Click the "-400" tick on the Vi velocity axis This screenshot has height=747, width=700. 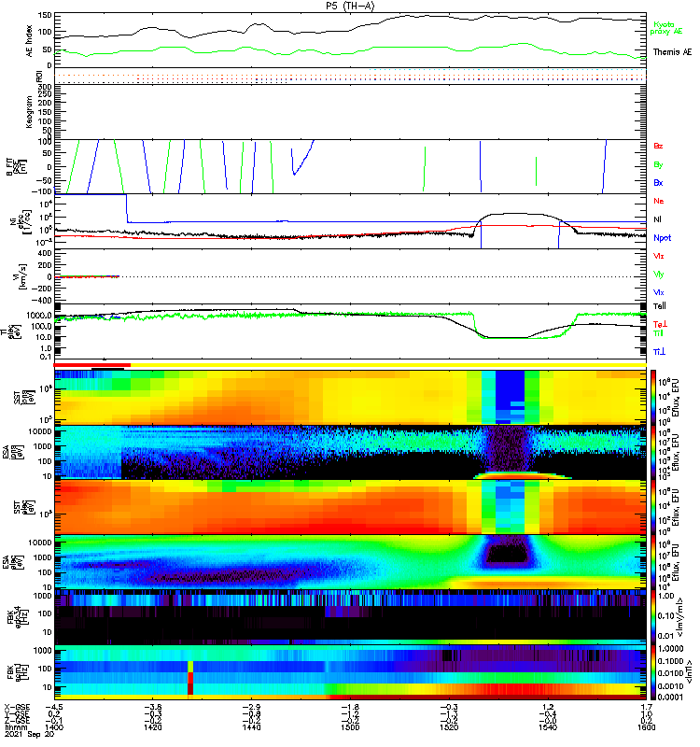tap(42, 300)
